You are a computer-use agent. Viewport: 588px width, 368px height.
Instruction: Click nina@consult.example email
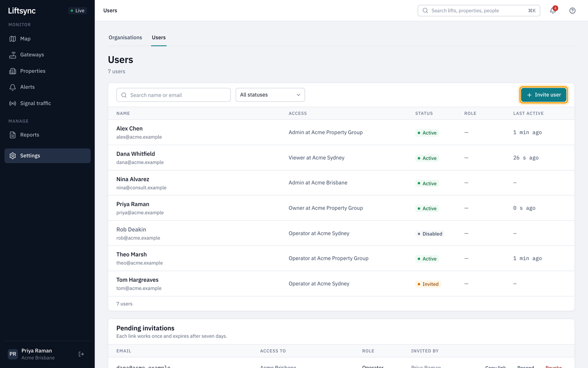coord(141,188)
